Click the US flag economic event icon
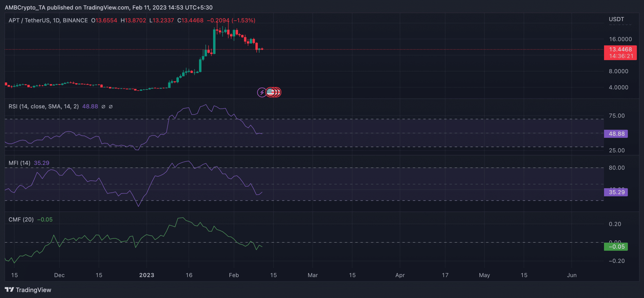This screenshot has width=644, height=298. [271, 92]
